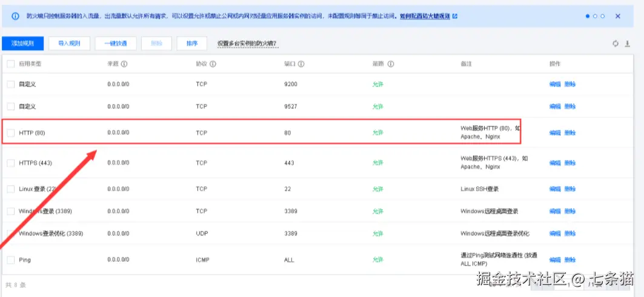This screenshot has width=644, height=297.
Task: Click the Windows远程桌面登录优化 remark
Action: (495, 233)
